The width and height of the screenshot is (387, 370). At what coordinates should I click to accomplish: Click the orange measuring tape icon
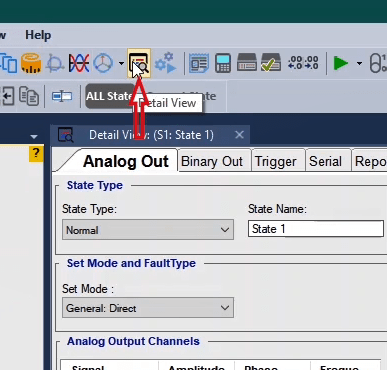[31, 63]
